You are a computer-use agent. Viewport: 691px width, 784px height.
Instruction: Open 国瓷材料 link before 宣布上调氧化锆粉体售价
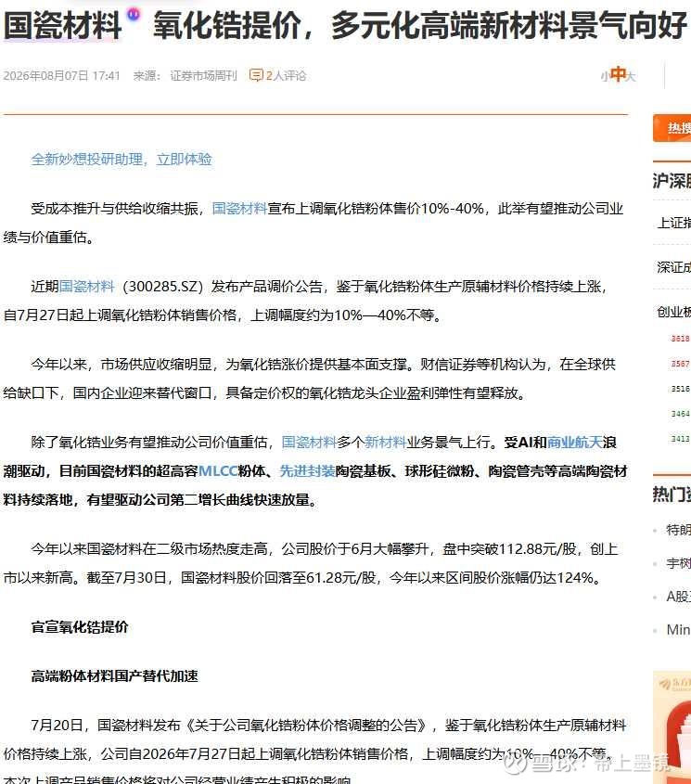point(239,209)
